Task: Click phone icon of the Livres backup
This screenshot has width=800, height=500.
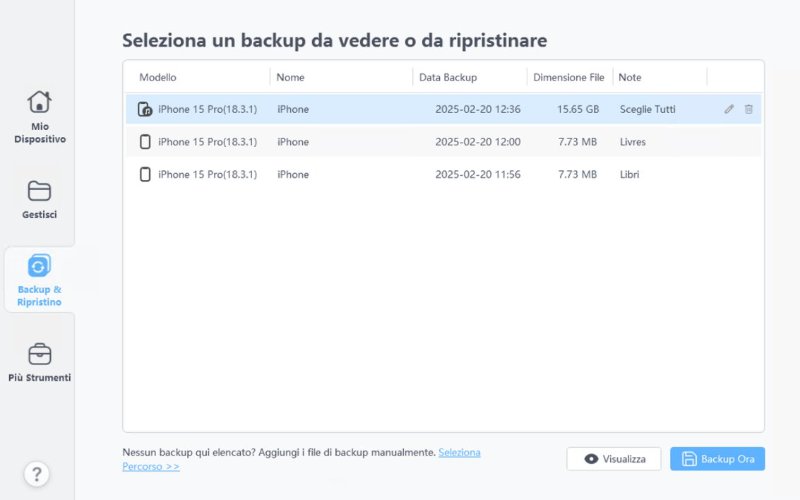Action: click(x=145, y=142)
